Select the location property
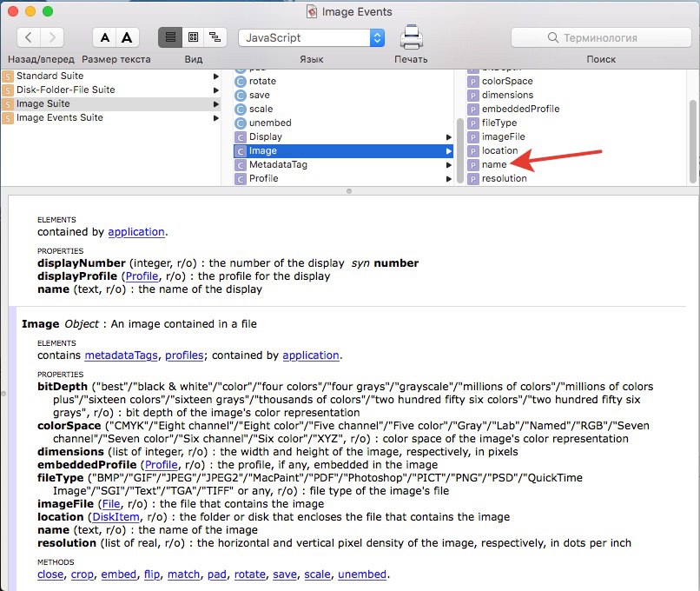Image resolution: width=700 pixels, height=591 pixels. tap(499, 150)
